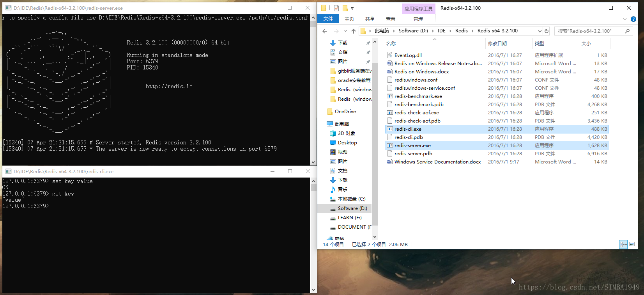
Task: Click the Software (D:) breadcrumb in address bar
Action: pyautogui.click(x=413, y=31)
